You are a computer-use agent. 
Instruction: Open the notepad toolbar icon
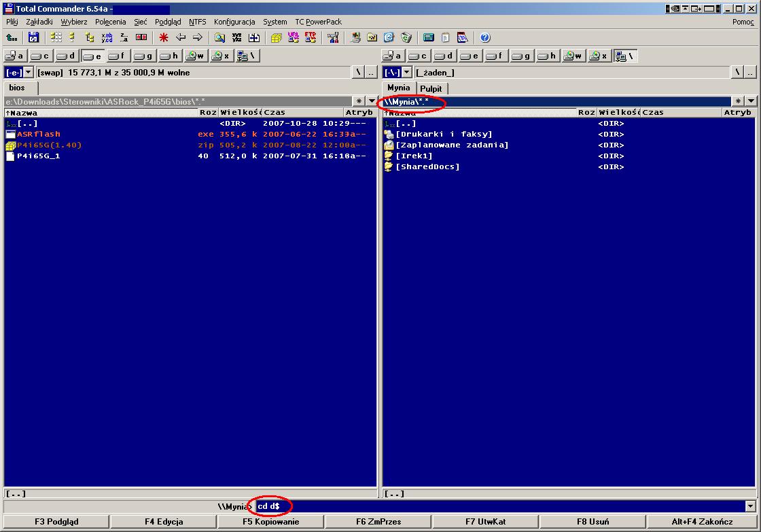pos(446,37)
